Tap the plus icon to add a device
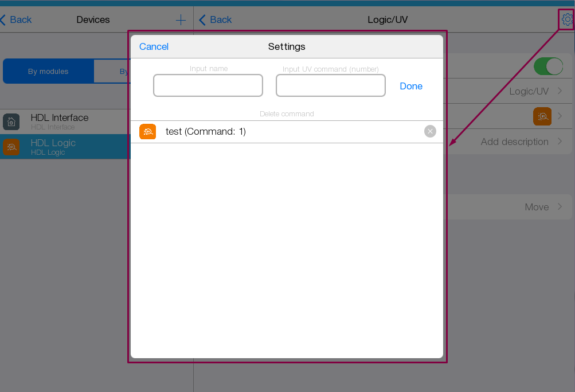The image size is (575, 392). 181,20
